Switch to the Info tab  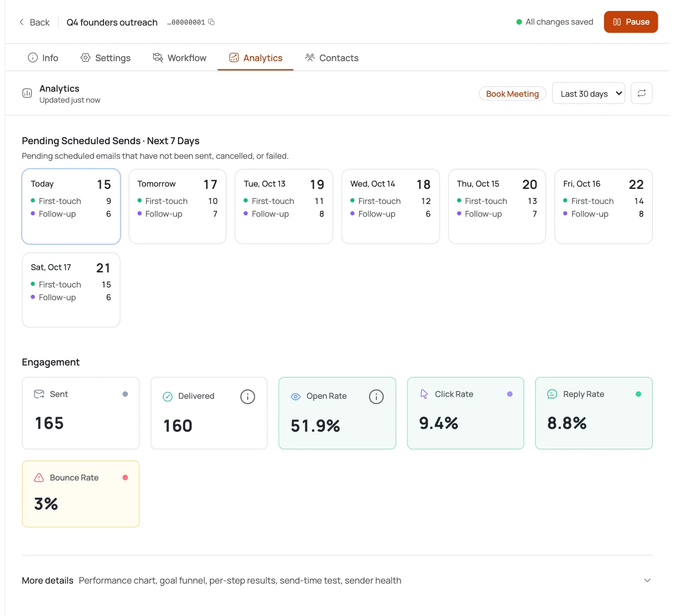43,57
